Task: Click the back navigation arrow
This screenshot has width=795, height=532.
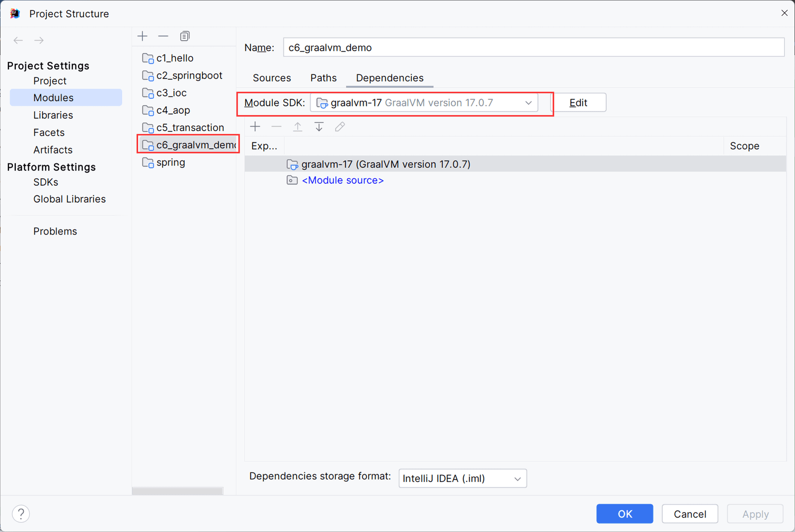Action: [18, 40]
